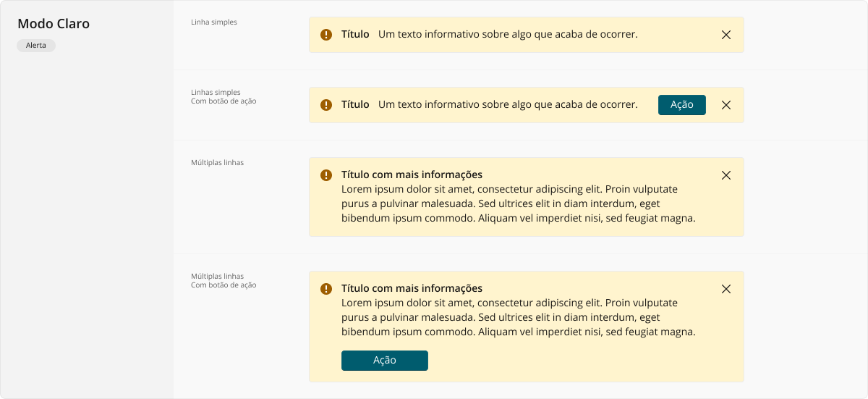The height and width of the screenshot is (399, 868).
Task: Click the 'Modo Claro' heading
Action: click(54, 24)
